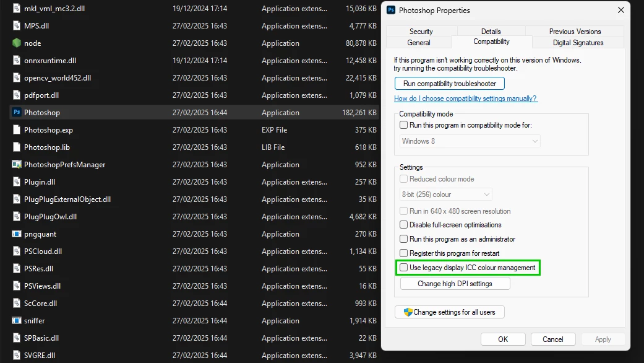
Task: Click the PSCloud.dll file icon
Action: point(17,251)
